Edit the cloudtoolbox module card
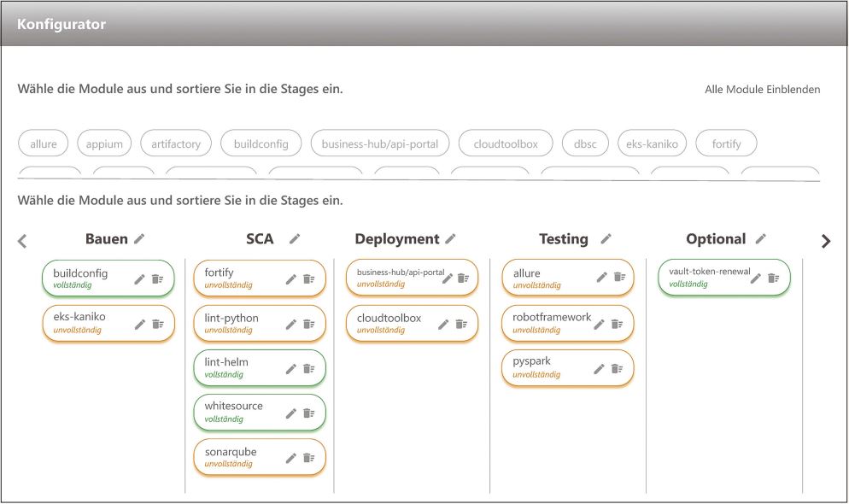Image resolution: width=849 pixels, height=504 pixels. click(443, 324)
